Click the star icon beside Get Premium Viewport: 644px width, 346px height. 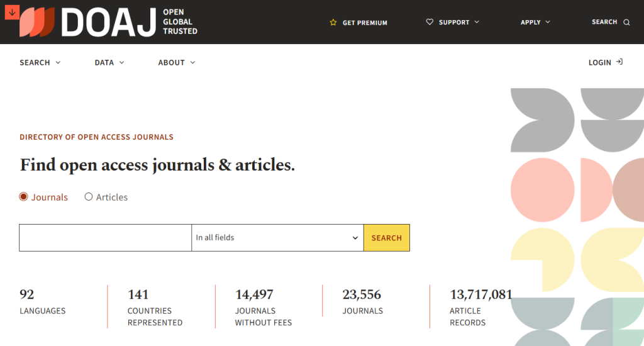tap(333, 23)
